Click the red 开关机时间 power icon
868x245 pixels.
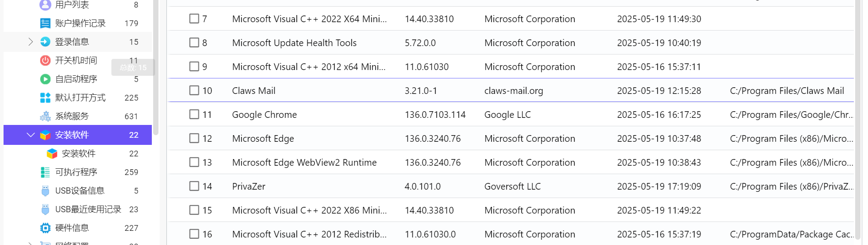(x=45, y=60)
